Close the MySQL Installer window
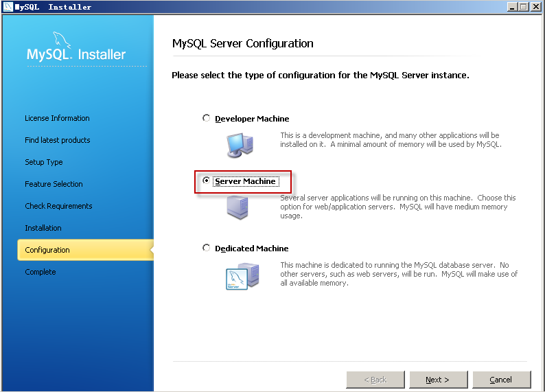Viewport: 545px width, 392px height. [x=535, y=7]
